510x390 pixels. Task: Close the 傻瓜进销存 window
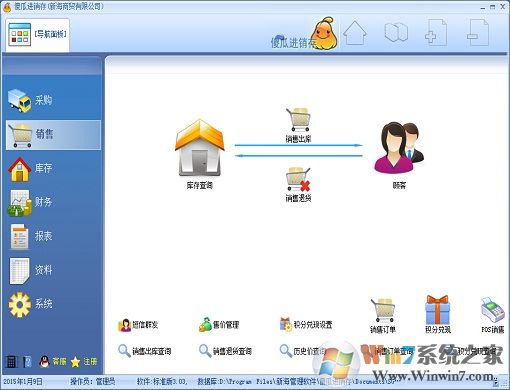tap(503, 7)
